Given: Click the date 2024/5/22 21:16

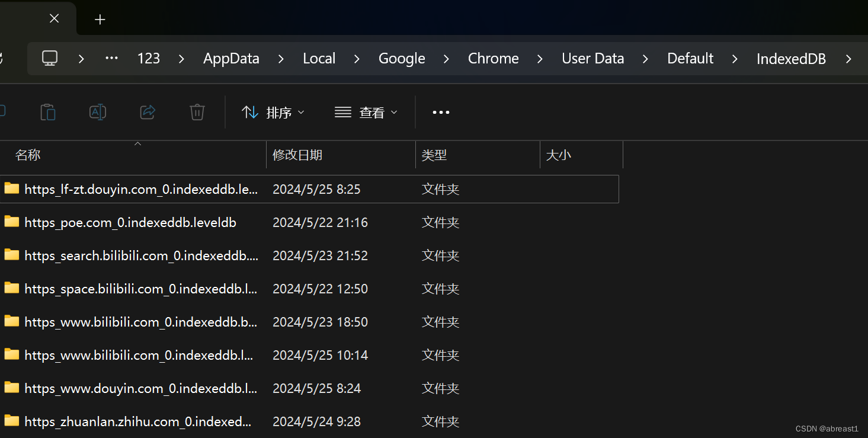Looking at the screenshot, I should (320, 222).
